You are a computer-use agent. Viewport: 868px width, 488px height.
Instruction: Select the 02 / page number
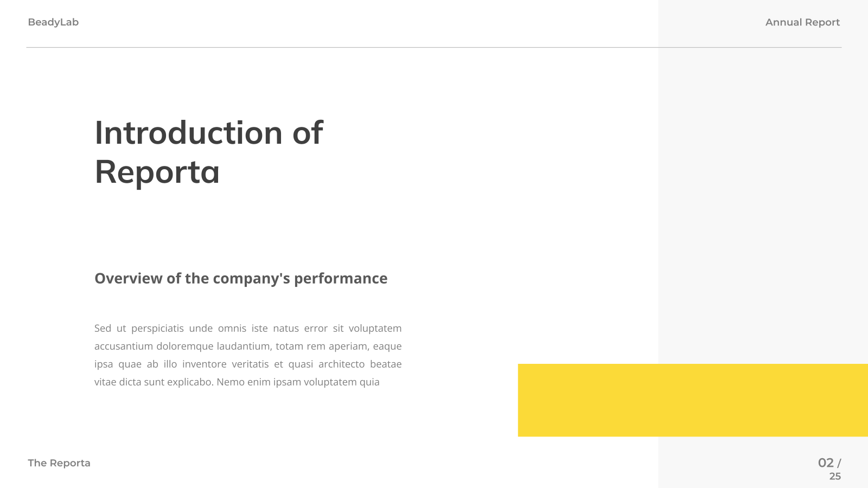point(829,463)
